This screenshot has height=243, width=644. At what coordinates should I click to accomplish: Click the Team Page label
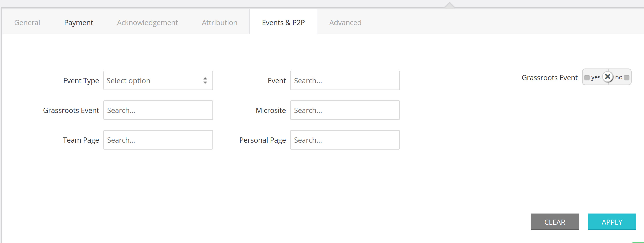(81, 140)
